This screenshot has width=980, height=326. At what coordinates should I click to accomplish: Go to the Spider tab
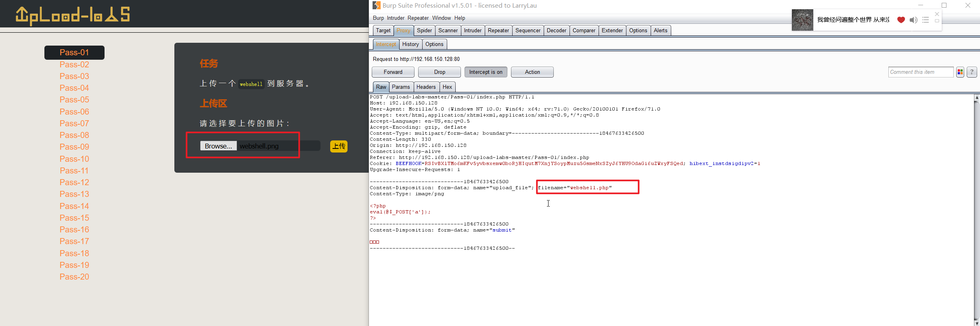tap(424, 31)
